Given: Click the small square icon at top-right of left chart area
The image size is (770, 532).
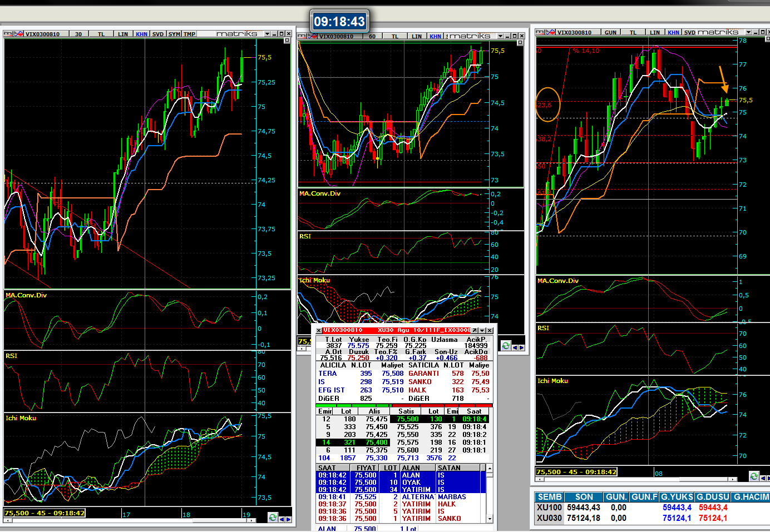Looking at the screenshot, I should point(287,41).
